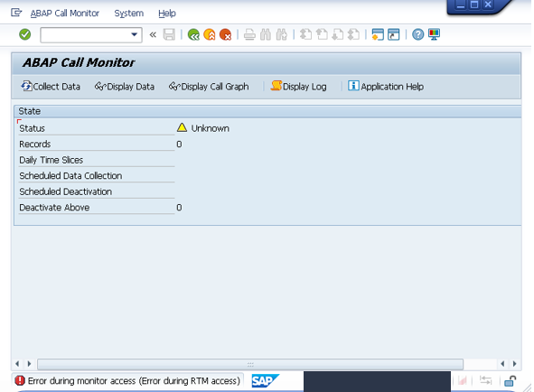The image size is (534, 392).
Task: Click the 'Deactivate Above' label
Action: 54,208
